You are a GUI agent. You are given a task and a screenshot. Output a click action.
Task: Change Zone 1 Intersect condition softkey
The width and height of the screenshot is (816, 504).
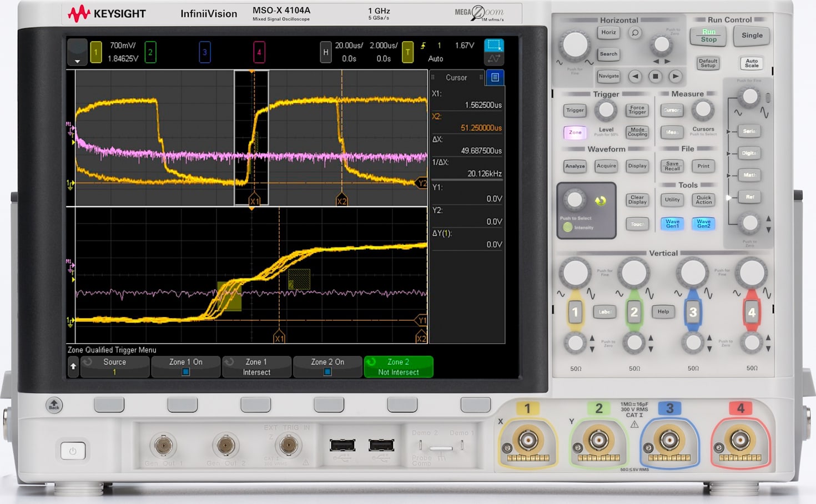coord(256,366)
